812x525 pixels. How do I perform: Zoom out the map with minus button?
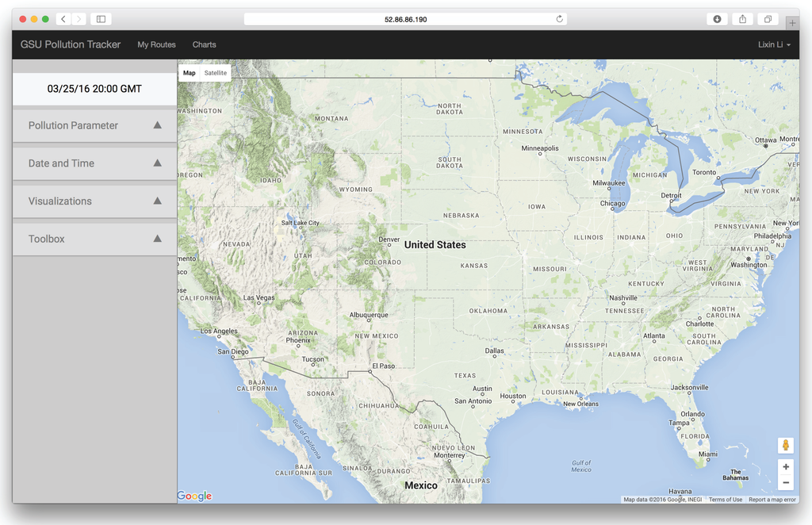pyautogui.click(x=785, y=482)
